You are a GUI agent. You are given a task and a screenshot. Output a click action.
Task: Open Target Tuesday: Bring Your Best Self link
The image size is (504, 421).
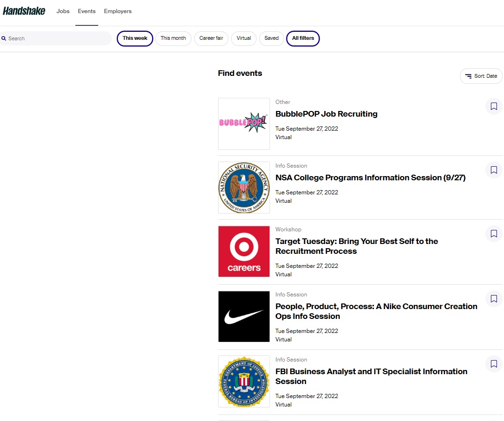(357, 246)
